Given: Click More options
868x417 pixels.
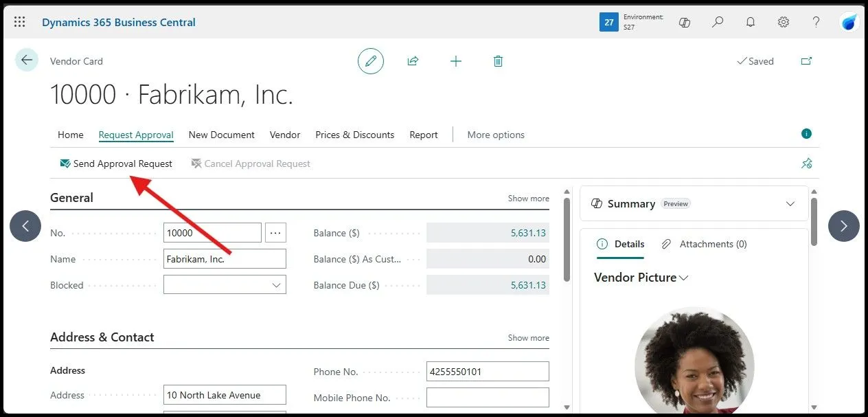Looking at the screenshot, I should pyautogui.click(x=496, y=135).
